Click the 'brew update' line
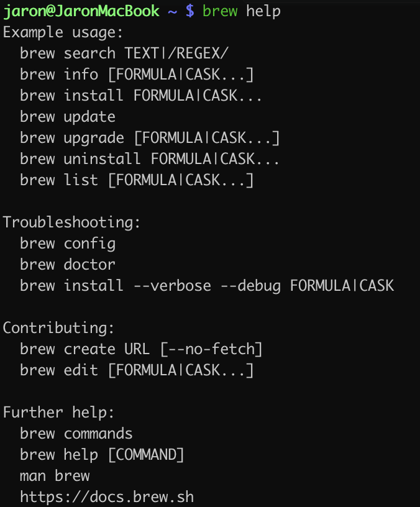420x507 pixels. (68, 117)
